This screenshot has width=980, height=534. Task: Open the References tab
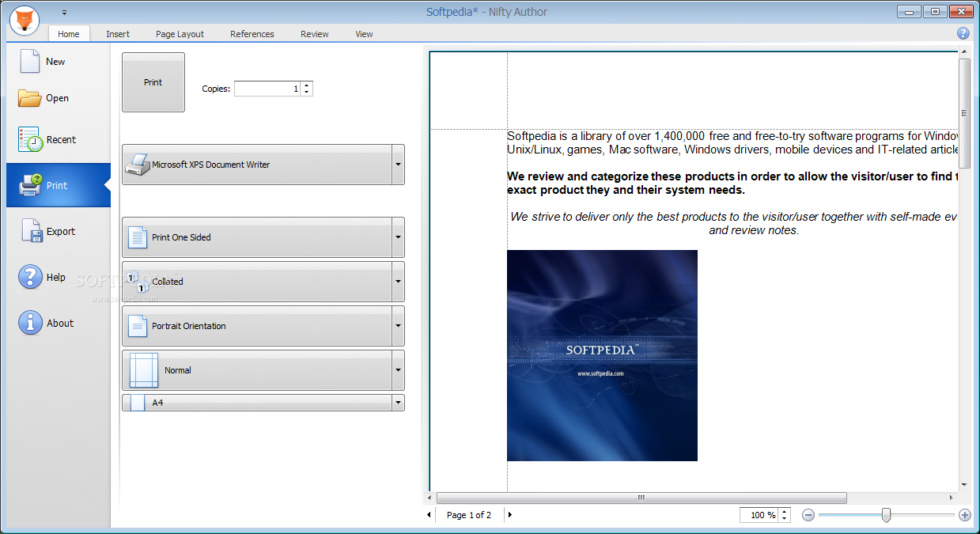(252, 34)
